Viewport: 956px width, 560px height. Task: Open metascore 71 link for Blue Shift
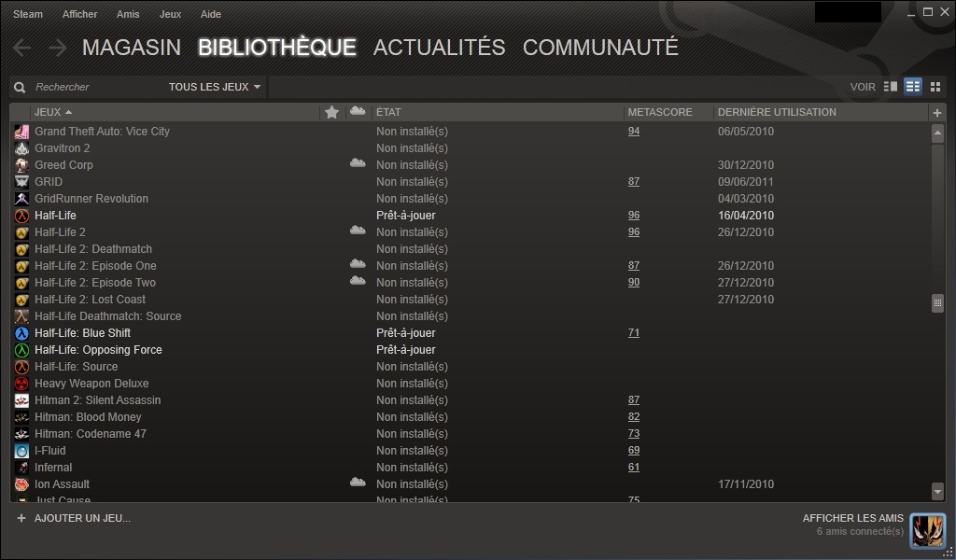click(634, 332)
